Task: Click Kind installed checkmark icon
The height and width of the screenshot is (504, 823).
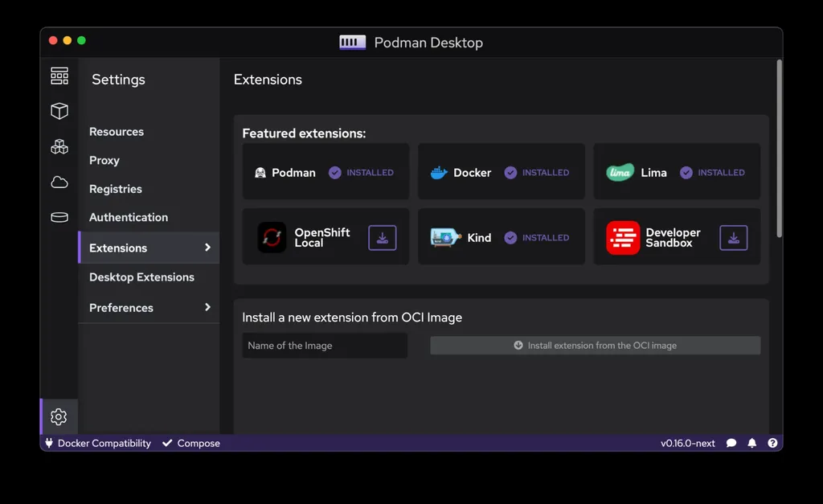Action: 510,238
